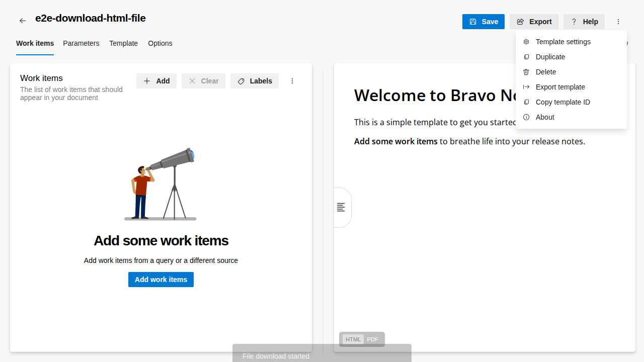Open the Help menu
Image resolution: width=644 pixels, height=362 pixels.
tap(584, 22)
